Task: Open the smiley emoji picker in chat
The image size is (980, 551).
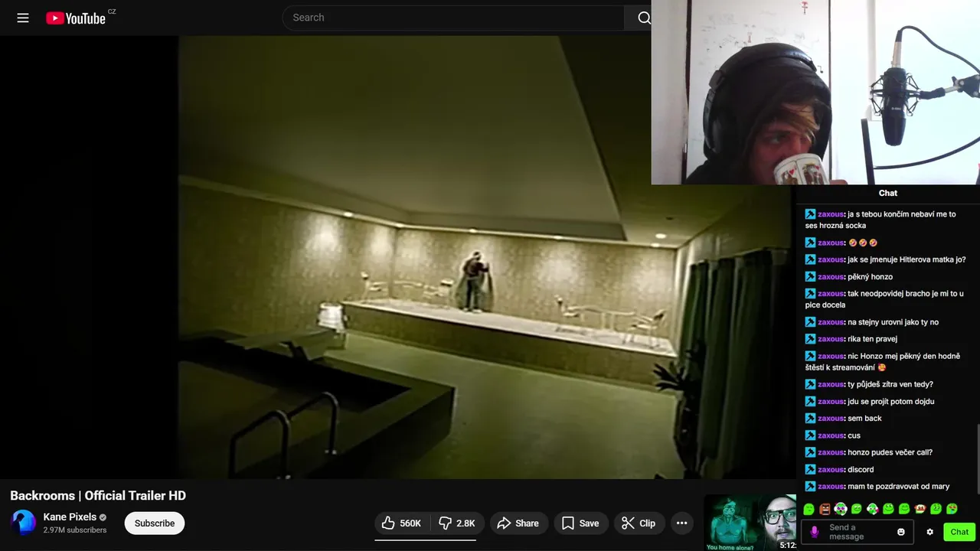Action: 901,532
